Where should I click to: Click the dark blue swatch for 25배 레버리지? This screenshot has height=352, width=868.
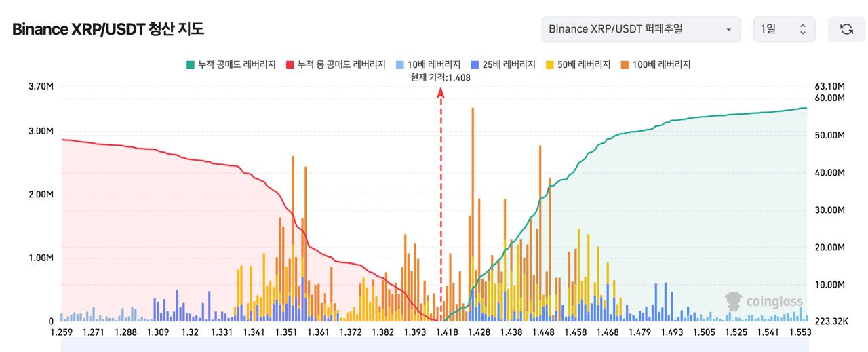tap(474, 64)
